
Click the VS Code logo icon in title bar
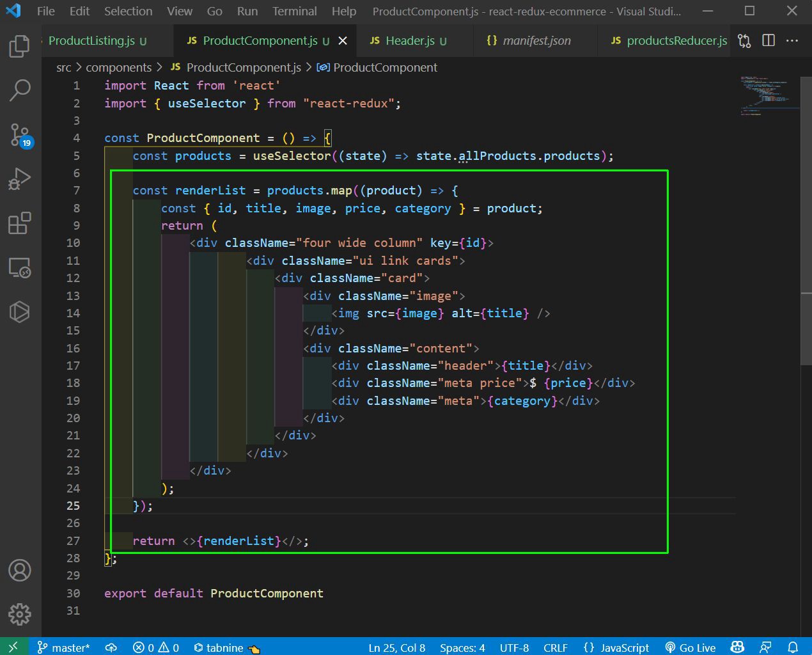[13, 11]
